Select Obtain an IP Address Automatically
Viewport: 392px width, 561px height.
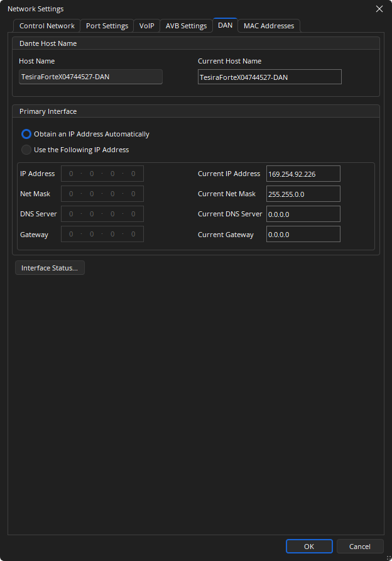[26, 134]
